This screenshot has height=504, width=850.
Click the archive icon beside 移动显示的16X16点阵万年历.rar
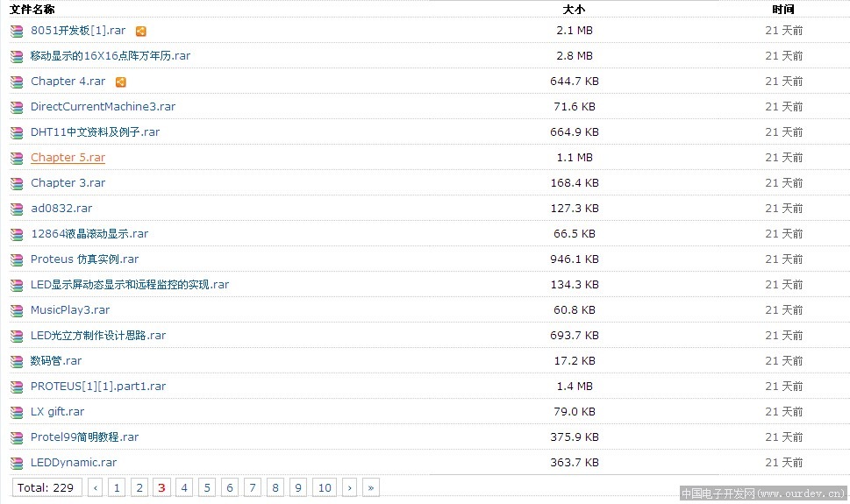[17, 57]
